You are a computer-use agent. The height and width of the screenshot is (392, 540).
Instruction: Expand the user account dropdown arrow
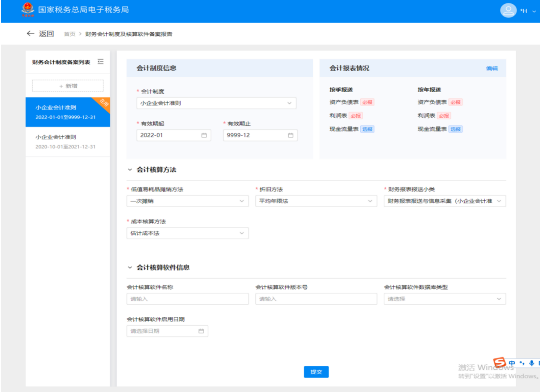534,11
